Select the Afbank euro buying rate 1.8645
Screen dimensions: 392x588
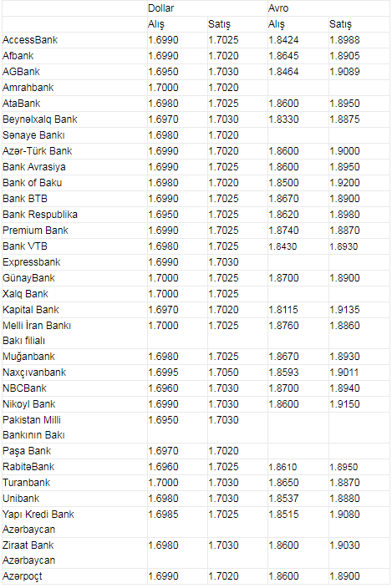point(283,56)
